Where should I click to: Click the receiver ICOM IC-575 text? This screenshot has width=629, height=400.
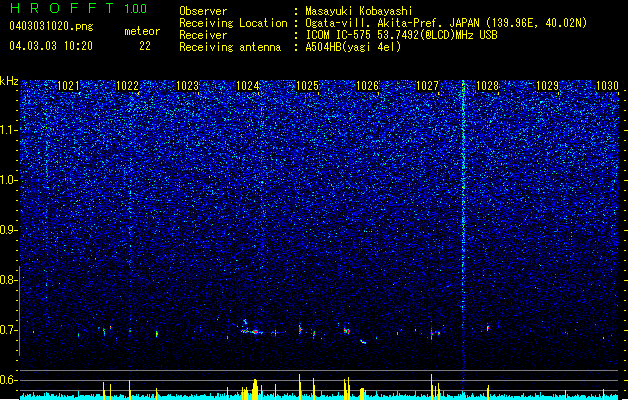(x=401, y=35)
